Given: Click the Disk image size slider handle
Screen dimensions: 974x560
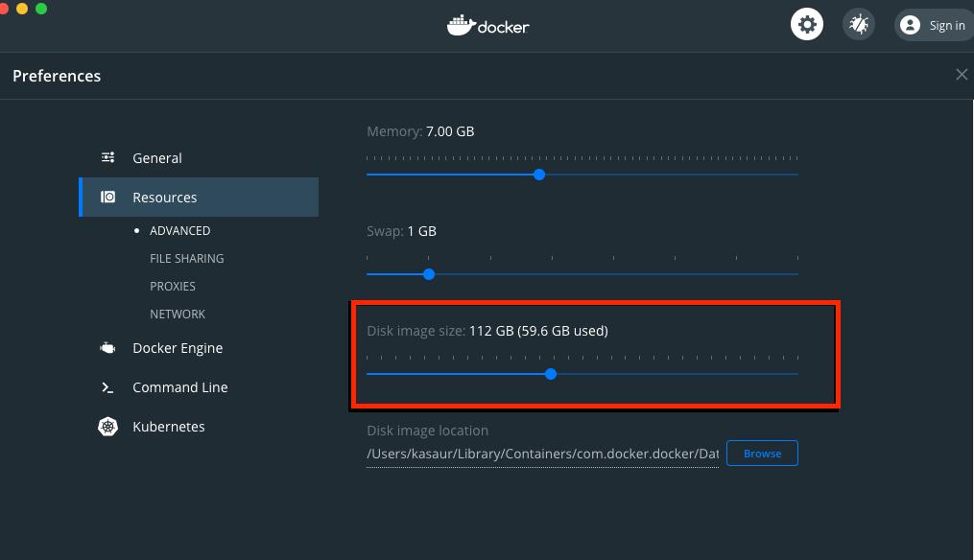Looking at the screenshot, I should click(x=550, y=374).
